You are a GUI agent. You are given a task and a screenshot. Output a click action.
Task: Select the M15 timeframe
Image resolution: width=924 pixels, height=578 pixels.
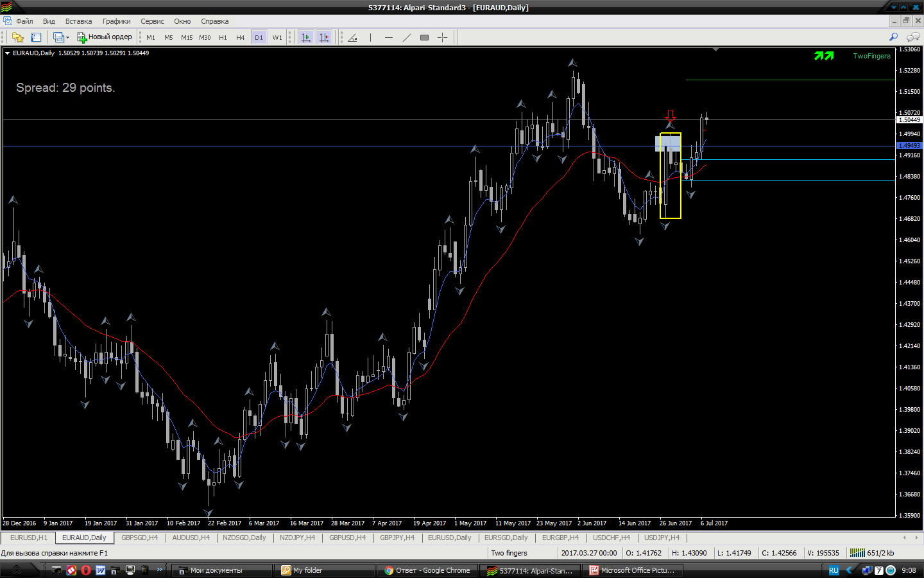pos(187,37)
